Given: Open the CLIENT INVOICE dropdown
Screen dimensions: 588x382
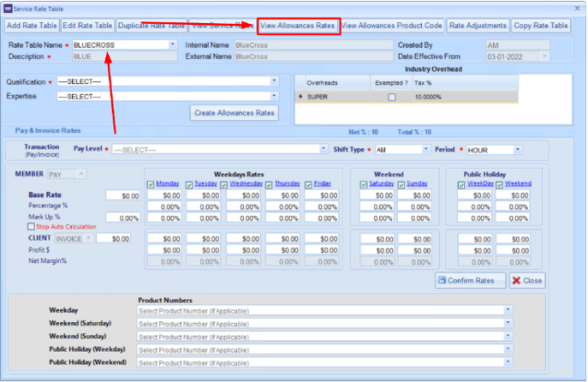Looking at the screenshot, I should point(88,238).
